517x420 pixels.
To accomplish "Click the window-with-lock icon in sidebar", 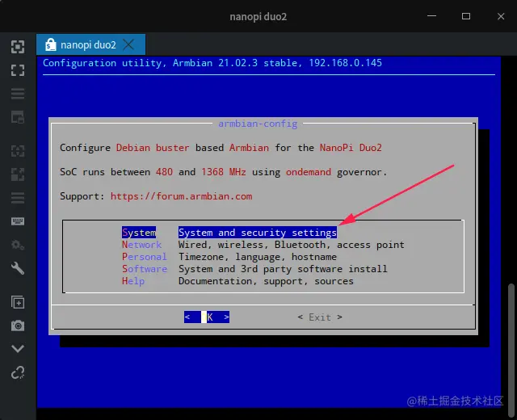I will coord(18,117).
